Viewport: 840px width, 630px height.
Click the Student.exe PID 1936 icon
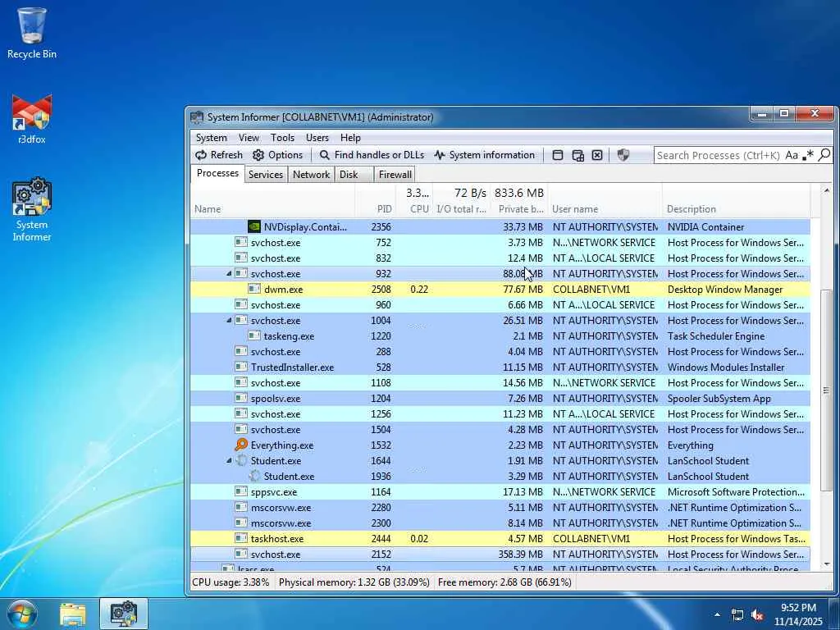[x=254, y=477]
